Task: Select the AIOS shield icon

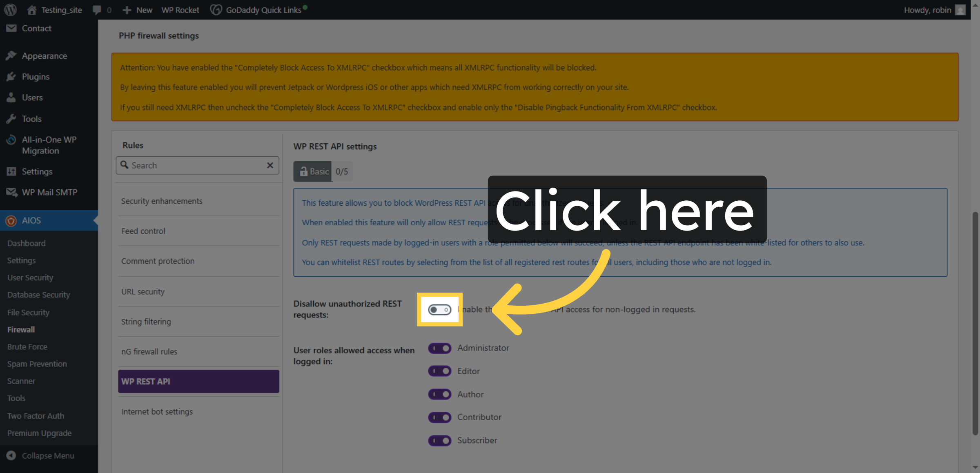Action: (11, 220)
